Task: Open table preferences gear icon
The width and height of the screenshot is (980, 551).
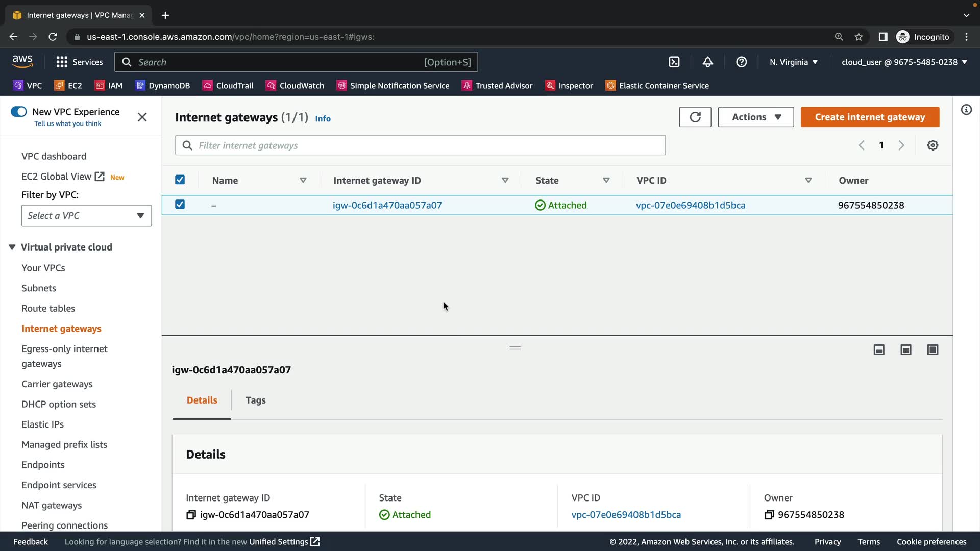Action: (x=933, y=145)
